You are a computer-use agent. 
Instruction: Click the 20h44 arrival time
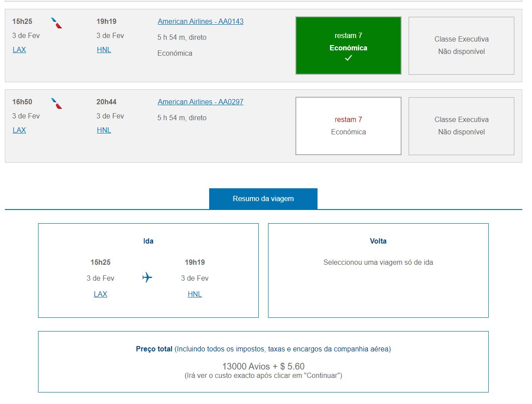107,102
